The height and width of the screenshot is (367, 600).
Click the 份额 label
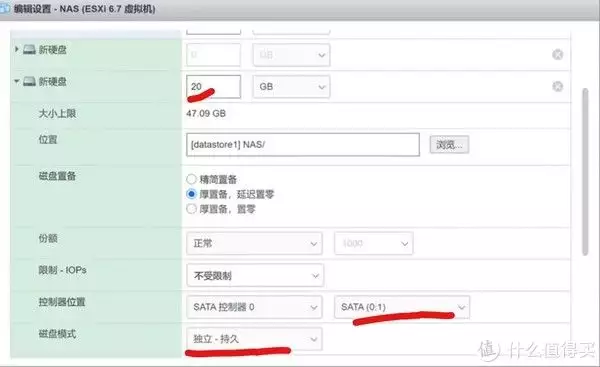tap(48, 238)
